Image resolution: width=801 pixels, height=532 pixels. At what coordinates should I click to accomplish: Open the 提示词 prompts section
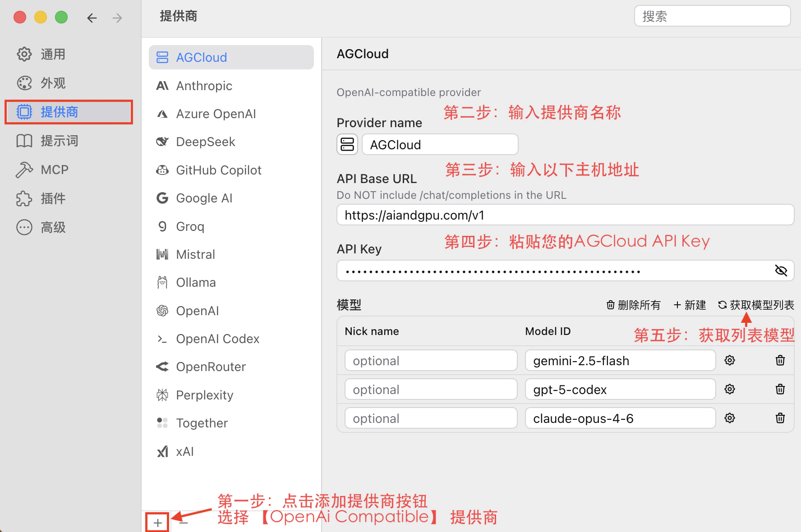69,141
